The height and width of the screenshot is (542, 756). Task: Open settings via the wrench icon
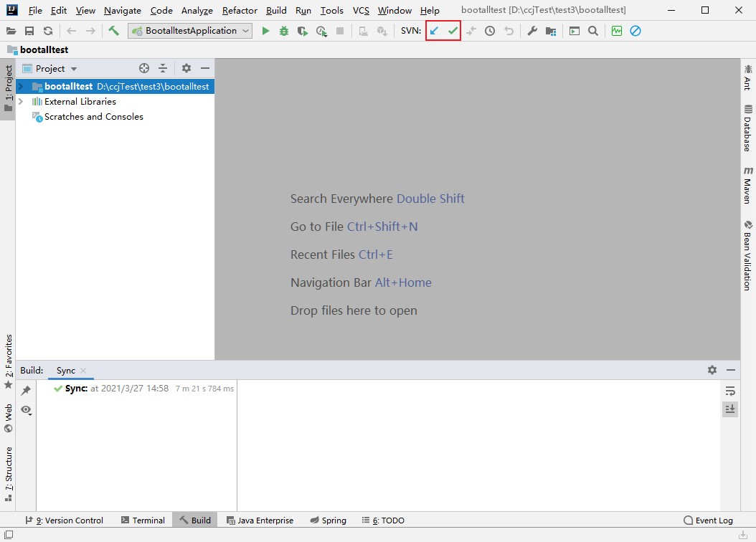[x=532, y=31]
